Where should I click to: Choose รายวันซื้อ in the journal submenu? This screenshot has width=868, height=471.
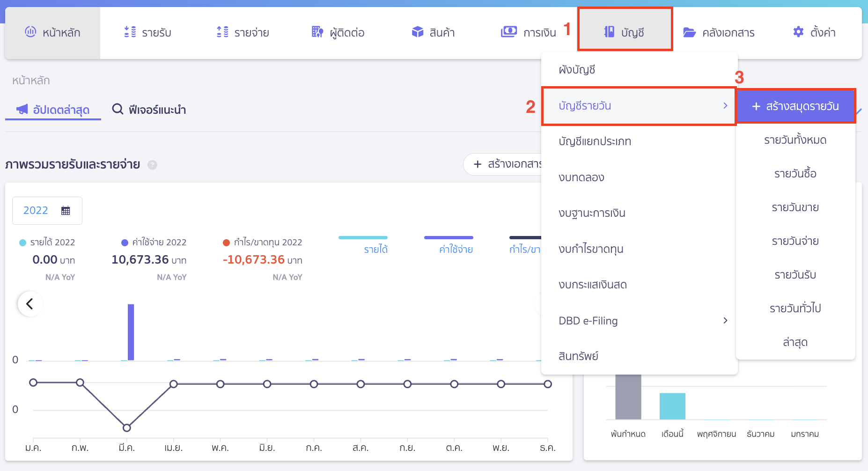point(795,174)
